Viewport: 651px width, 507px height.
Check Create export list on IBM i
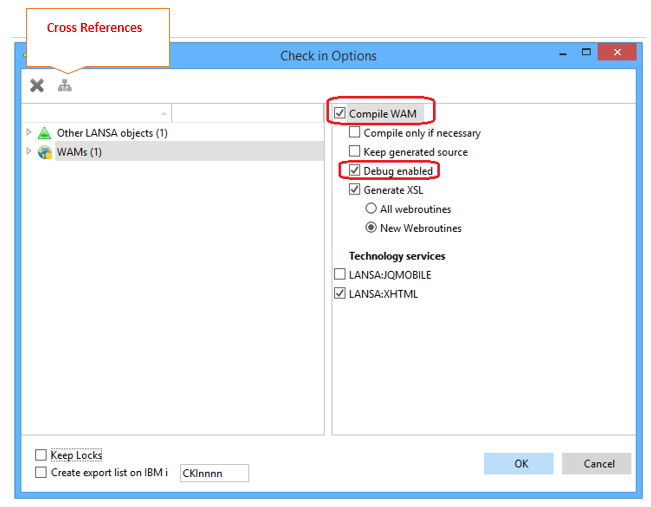click(41, 473)
